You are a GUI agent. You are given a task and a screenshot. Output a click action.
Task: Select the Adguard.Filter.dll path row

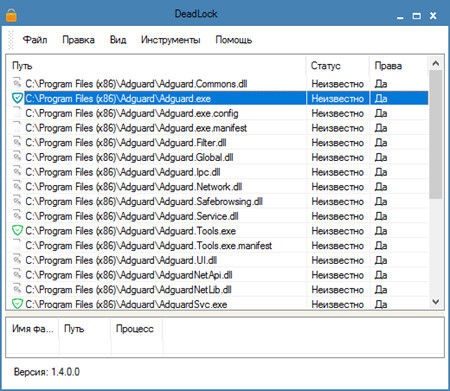[x=126, y=143]
